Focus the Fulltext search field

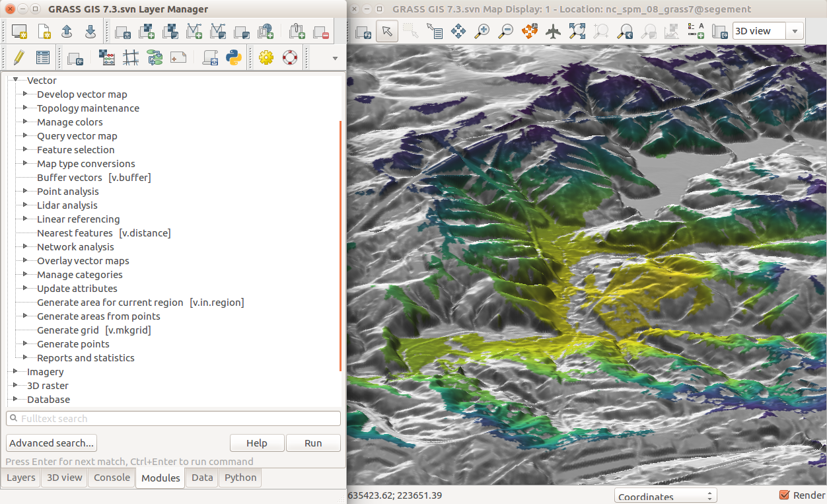tap(173, 418)
